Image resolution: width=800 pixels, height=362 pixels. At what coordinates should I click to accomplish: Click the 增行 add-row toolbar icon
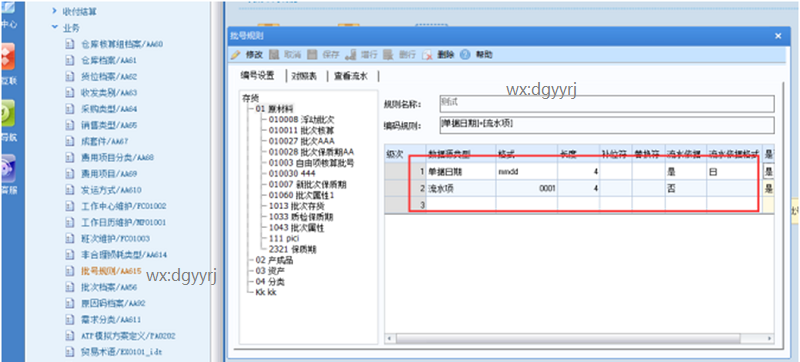point(351,55)
